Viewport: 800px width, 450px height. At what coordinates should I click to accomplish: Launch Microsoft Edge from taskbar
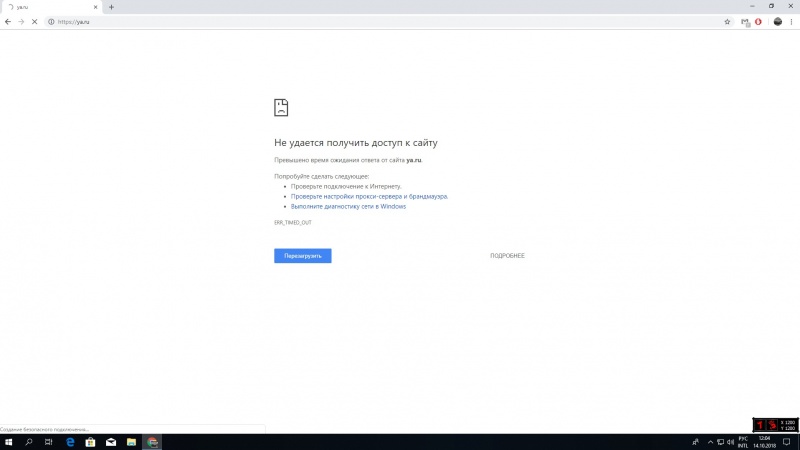(x=70, y=442)
